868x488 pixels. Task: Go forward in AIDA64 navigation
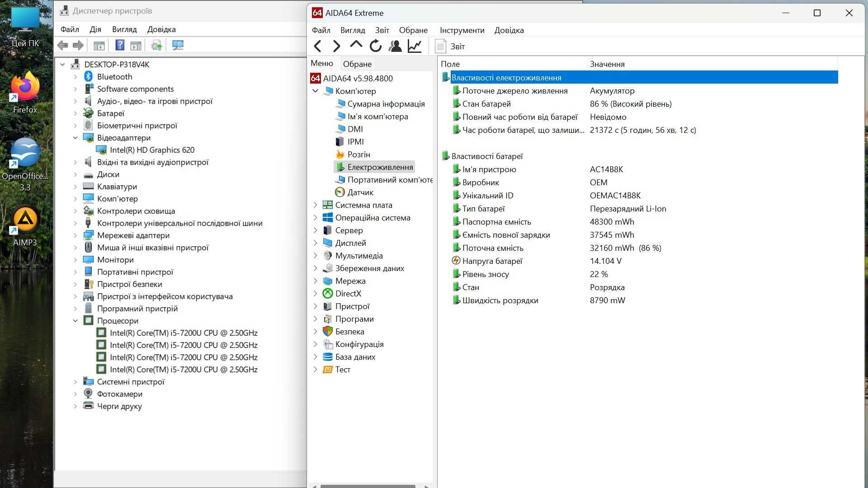pos(336,46)
